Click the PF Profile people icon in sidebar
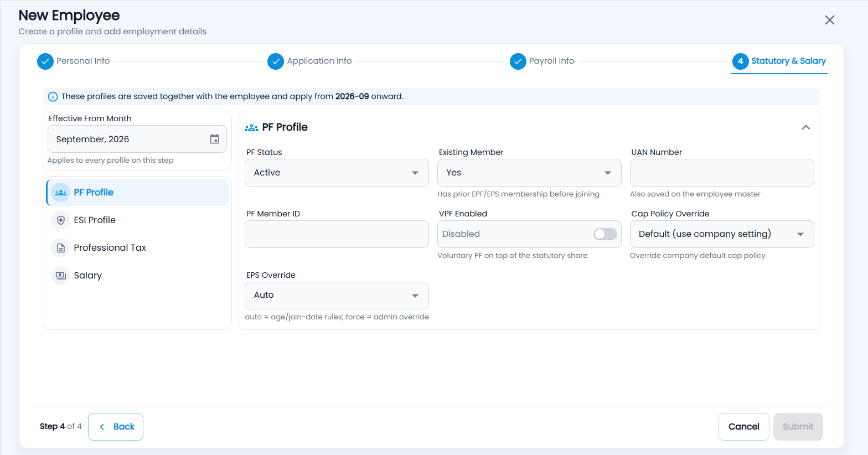The height and width of the screenshot is (455, 868). [61, 193]
